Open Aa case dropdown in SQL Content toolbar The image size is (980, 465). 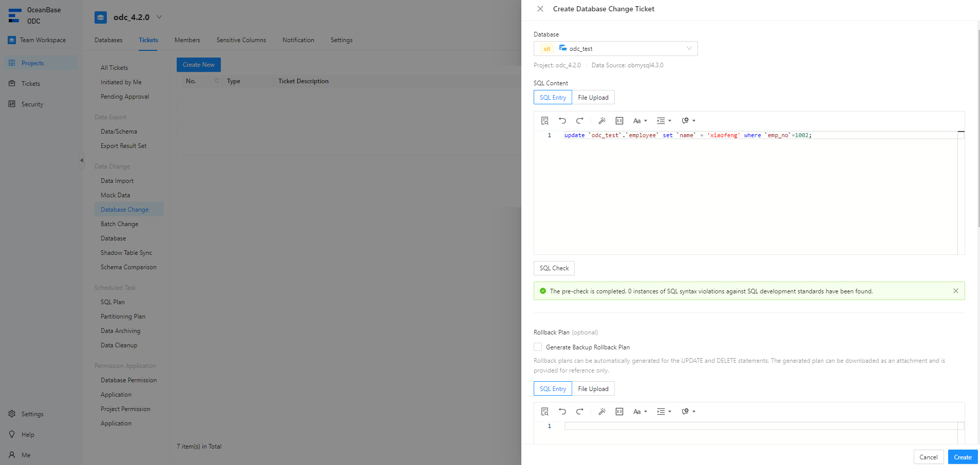[x=640, y=121]
